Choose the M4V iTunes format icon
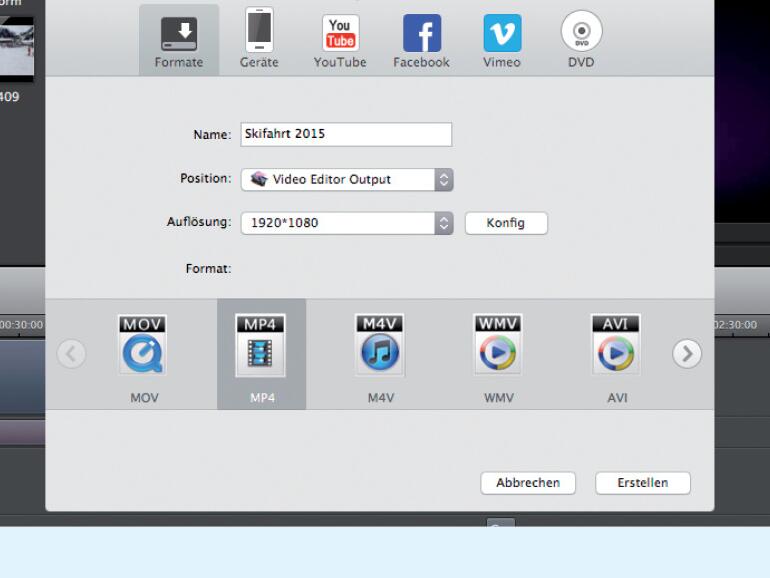This screenshot has height=578, width=770. 380,345
